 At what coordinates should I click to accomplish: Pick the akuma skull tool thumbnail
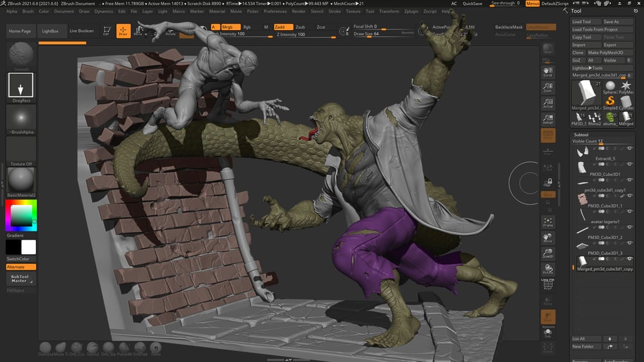coord(610,119)
